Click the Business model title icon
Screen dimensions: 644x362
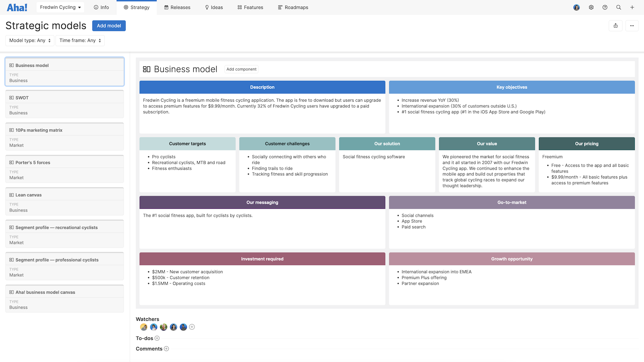click(x=147, y=69)
